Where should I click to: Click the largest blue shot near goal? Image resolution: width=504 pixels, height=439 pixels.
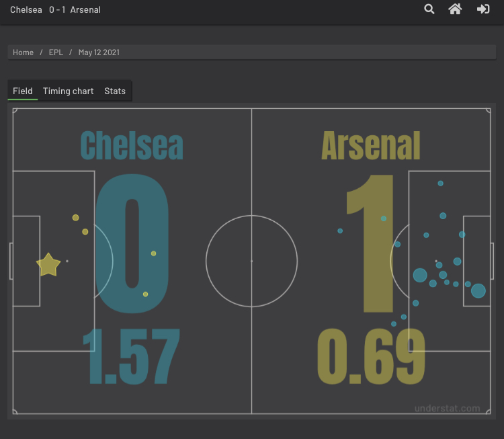478,290
